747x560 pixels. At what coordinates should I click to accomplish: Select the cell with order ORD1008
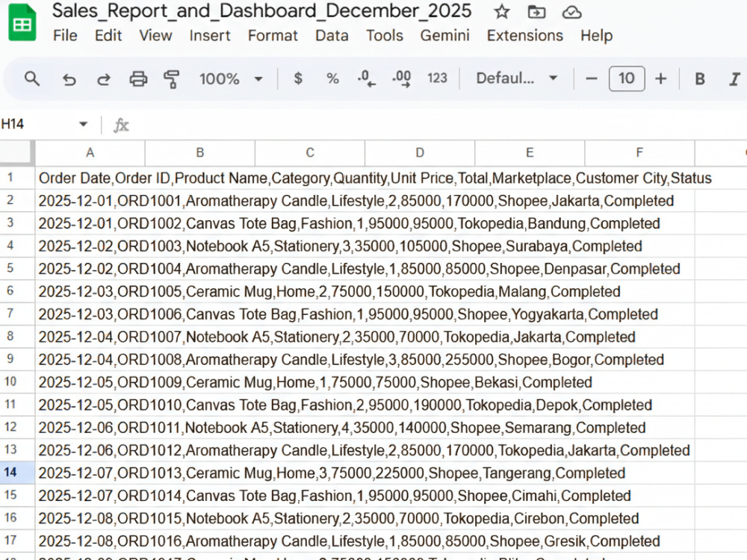(90, 360)
